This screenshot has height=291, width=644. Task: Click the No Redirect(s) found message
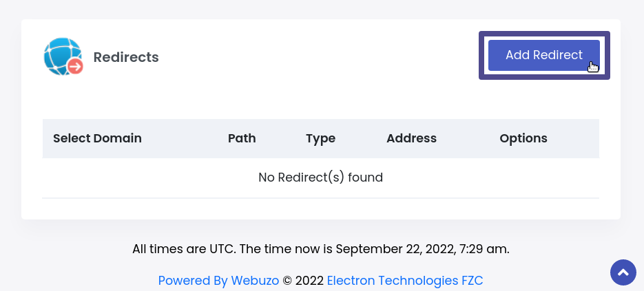click(320, 177)
